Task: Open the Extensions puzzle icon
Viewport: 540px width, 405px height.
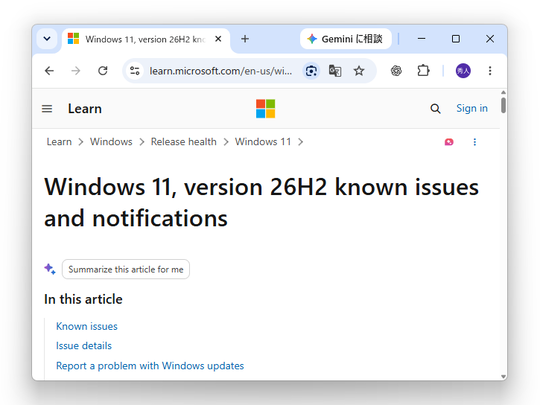Action: (423, 71)
